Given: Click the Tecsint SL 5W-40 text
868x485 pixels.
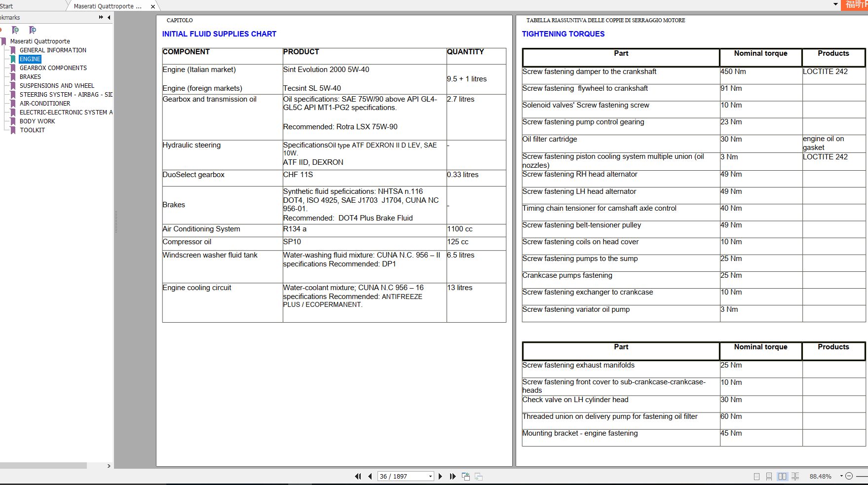Looking at the screenshot, I should tap(312, 88).
